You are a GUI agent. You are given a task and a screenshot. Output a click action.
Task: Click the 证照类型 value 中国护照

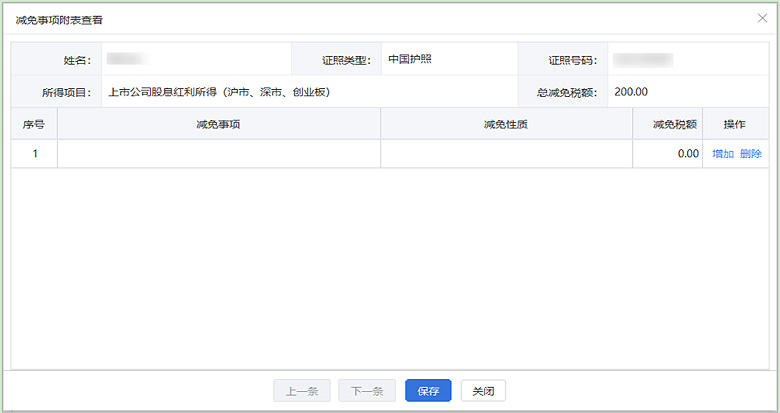[x=410, y=59]
